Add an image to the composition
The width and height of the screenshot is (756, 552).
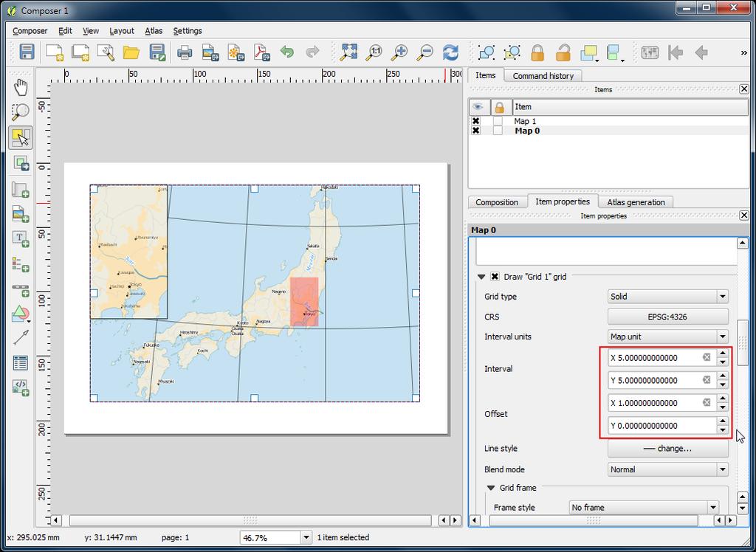coord(21,213)
